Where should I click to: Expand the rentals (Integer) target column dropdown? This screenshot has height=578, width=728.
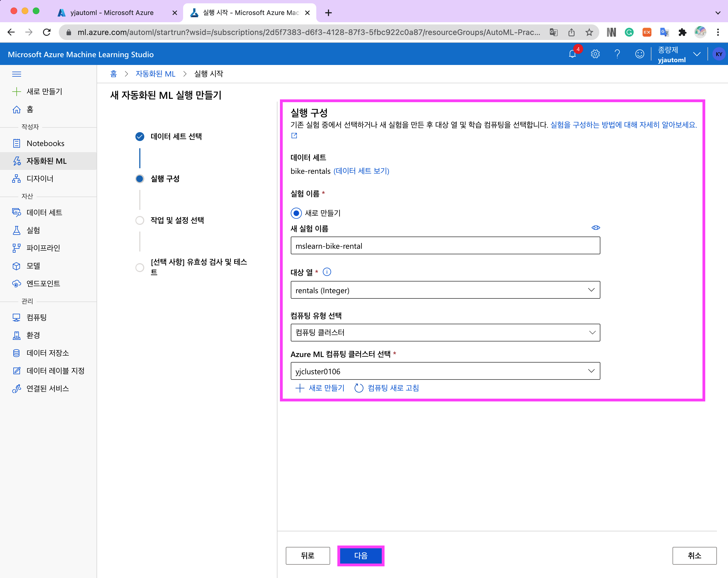[x=445, y=290]
